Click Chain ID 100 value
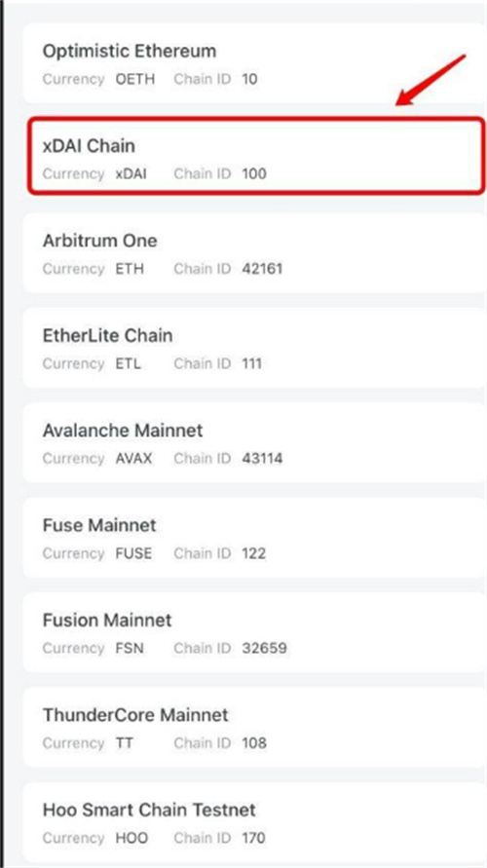 254,173
